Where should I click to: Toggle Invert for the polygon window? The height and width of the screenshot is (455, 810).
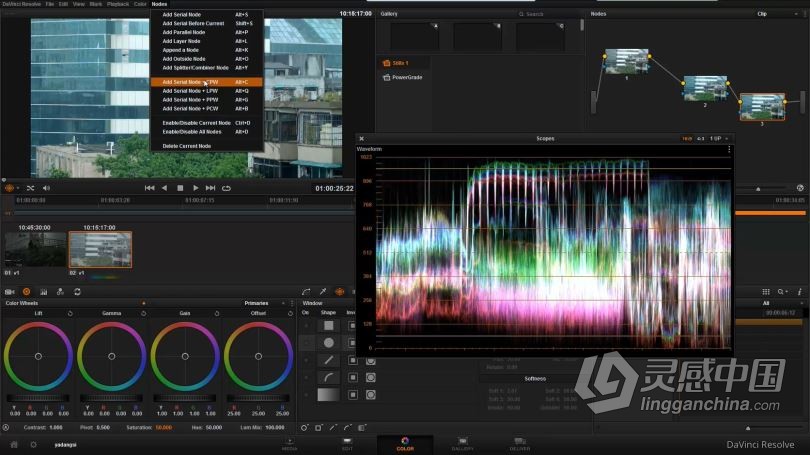[x=353, y=360]
